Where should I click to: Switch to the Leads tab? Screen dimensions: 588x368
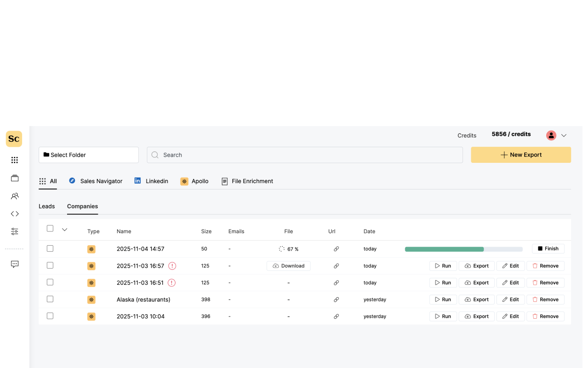pyautogui.click(x=46, y=206)
